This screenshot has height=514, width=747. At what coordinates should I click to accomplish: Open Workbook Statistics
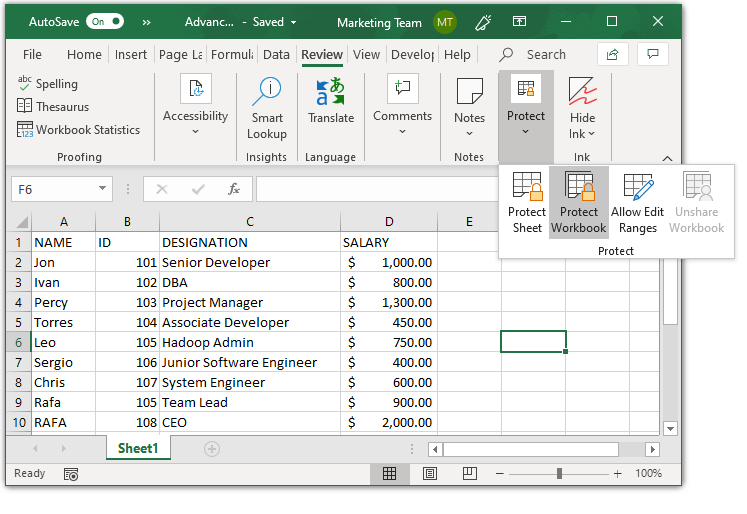78,130
